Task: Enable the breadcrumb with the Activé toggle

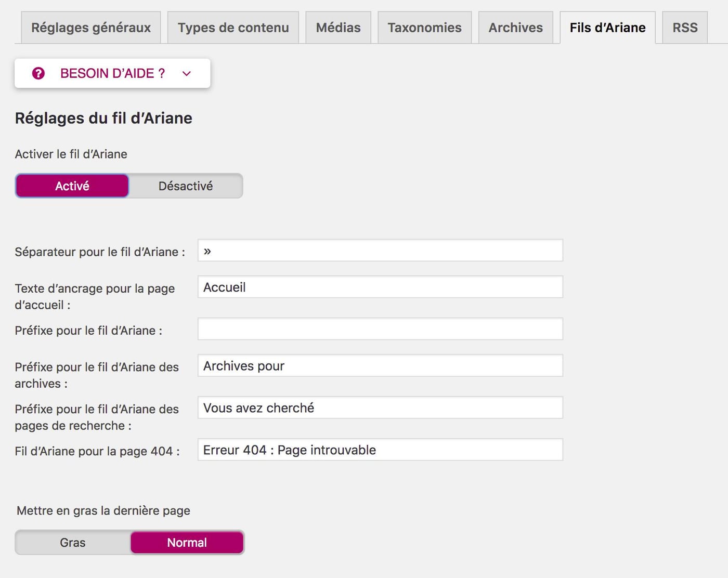Action: [72, 186]
